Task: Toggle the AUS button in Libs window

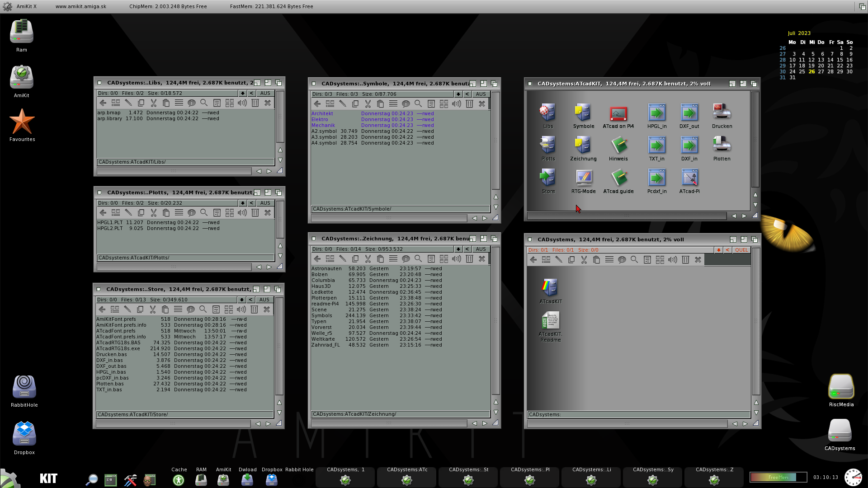Action: pos(265,94)
